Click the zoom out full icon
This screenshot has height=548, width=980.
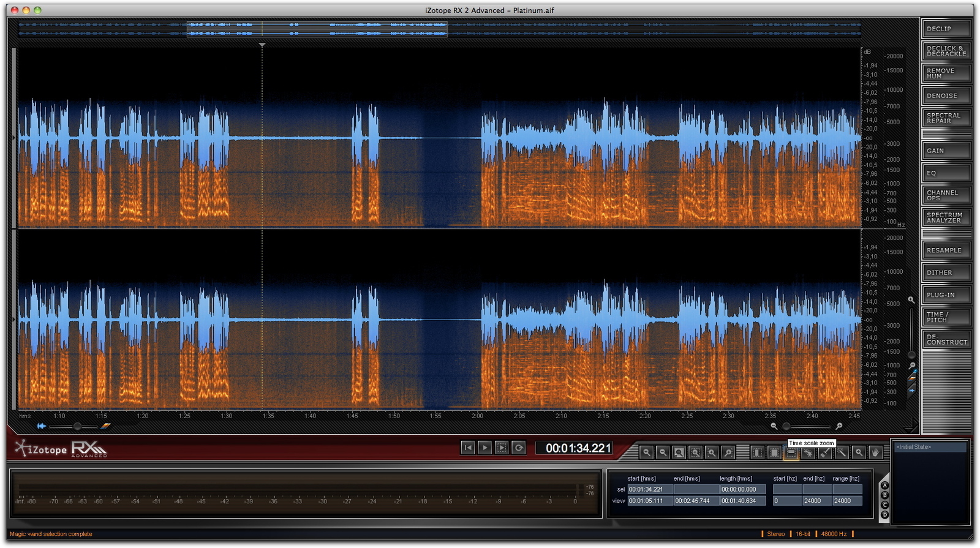point(679,452)
